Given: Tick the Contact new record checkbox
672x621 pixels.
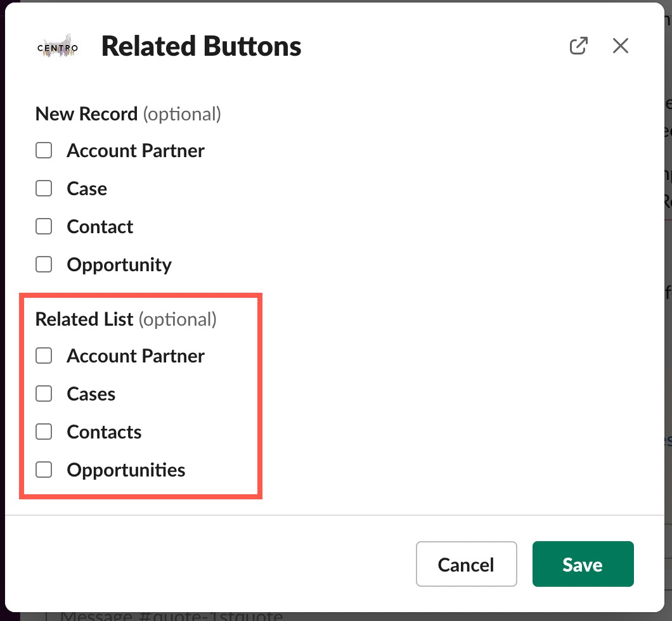Looking at the screenshot, I should coord(44,227).
